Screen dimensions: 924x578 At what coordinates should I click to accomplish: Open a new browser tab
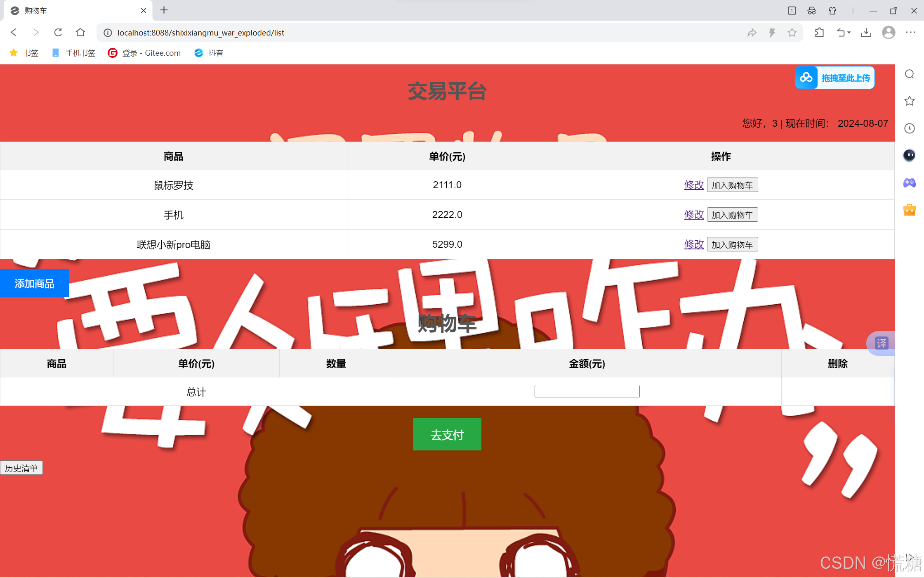point(164,10)
